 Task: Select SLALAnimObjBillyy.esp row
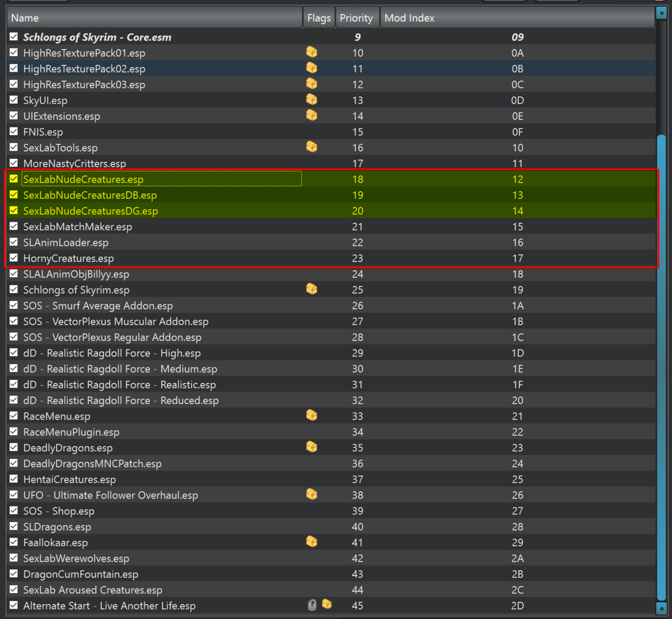pyautogui.click(x=331, y=274)
